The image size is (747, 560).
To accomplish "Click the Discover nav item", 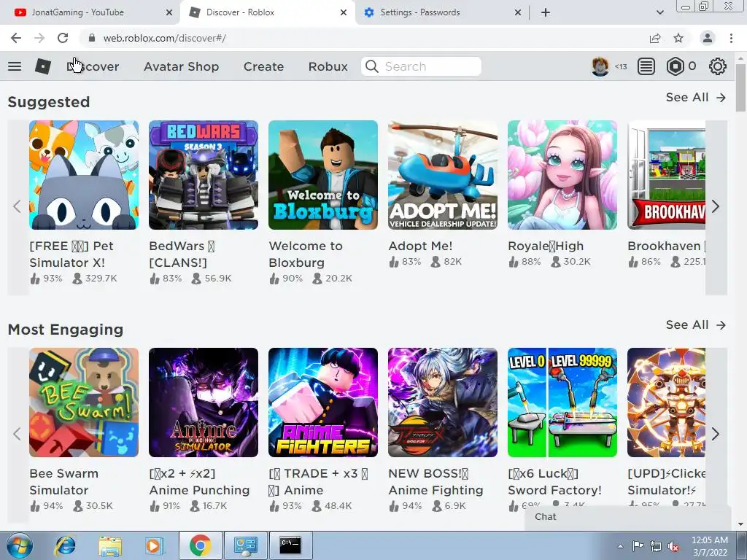I will [x=93, y=66].
